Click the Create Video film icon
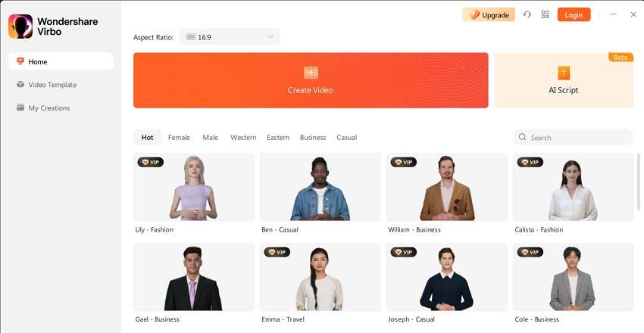 click(x=311, y=73)
